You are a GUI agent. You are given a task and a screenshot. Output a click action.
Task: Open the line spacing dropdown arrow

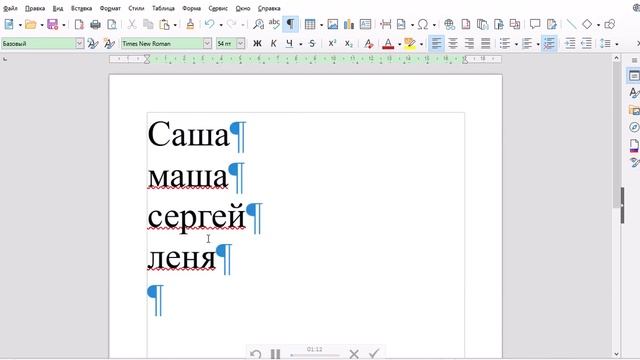[x=617, y=44]
